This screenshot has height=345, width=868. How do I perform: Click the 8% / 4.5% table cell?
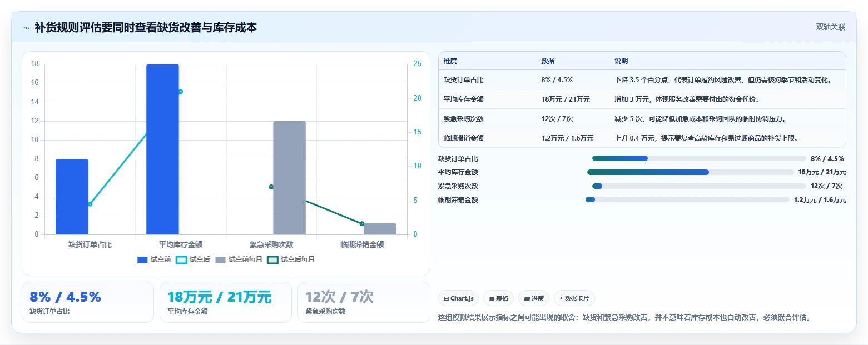pos(557,80)
